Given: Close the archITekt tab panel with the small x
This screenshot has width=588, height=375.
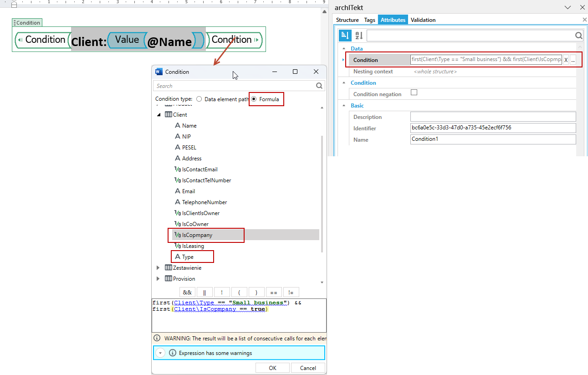Looking at the screenshot, I should point(585,20).
